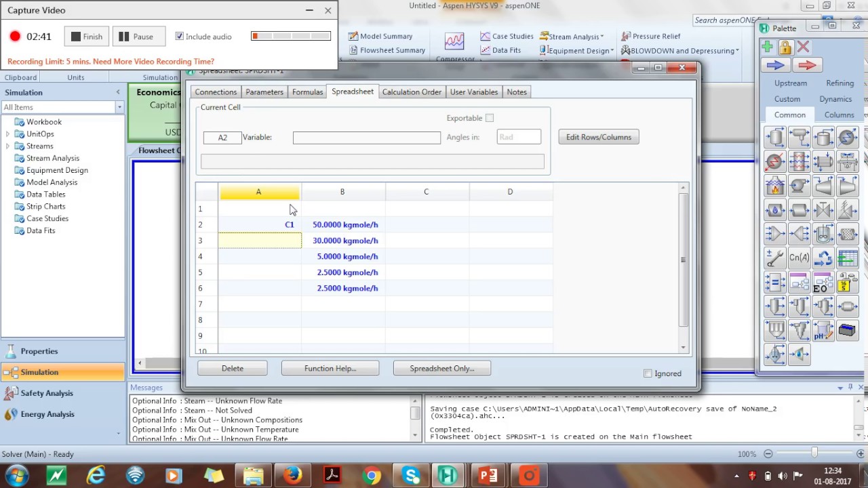The image size is (868, 488).
Task: Switch to the Connections tab
Action: 216,92
